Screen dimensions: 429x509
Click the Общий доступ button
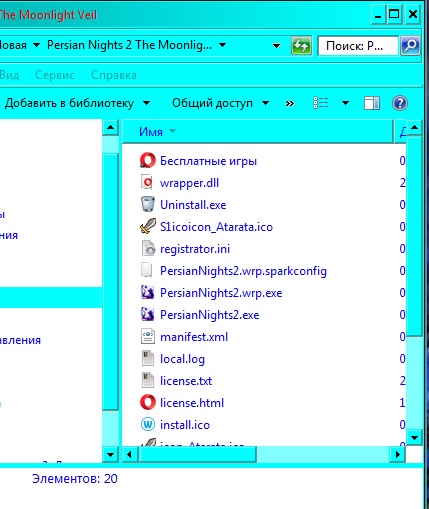click(212, 103)
